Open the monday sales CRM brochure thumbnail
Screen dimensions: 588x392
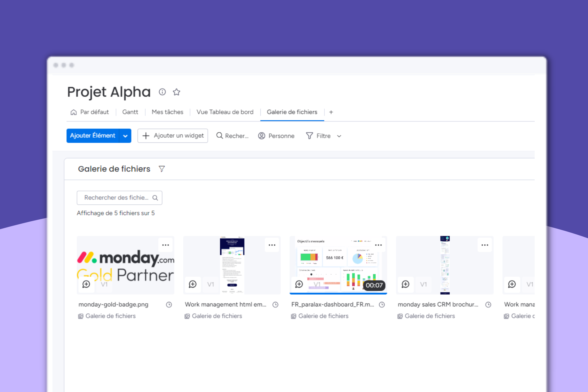click(445, 265)
